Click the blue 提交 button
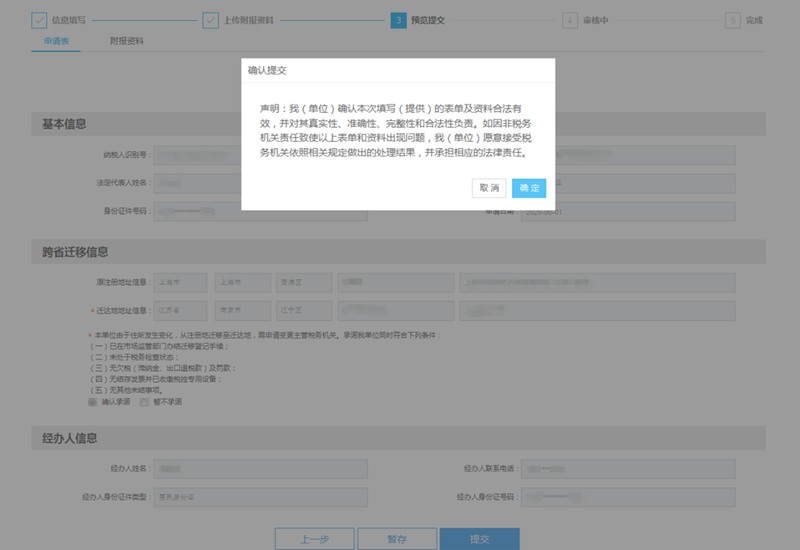This screenshot has height=550, width=800. click(x=479, y=539)
